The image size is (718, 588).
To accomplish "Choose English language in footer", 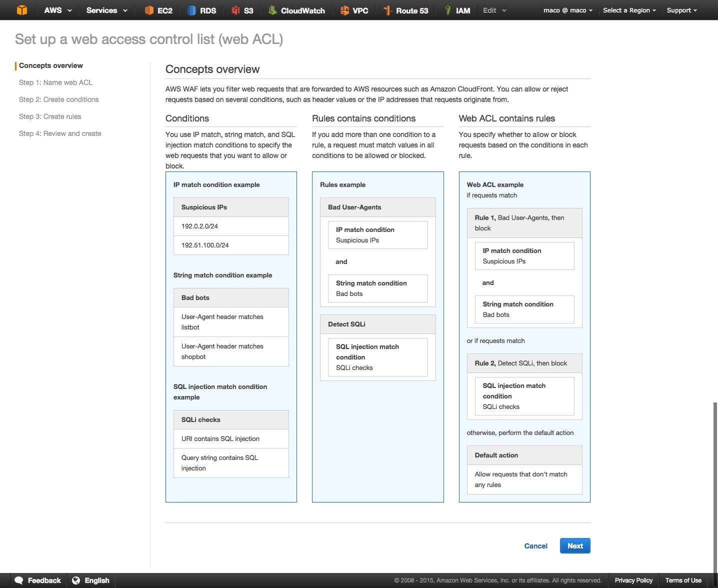I will [x=97, y=580].
